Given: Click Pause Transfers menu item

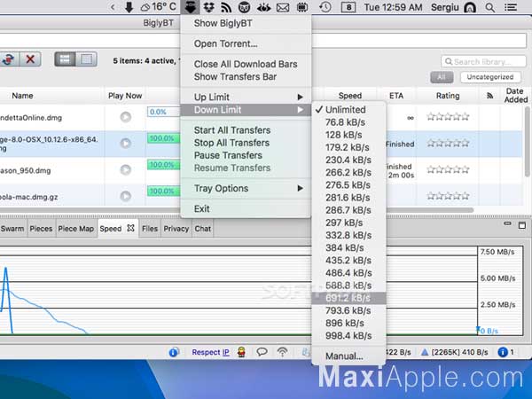Looking at the screenshot, I should pyautogui.click(x=228, y=155).
